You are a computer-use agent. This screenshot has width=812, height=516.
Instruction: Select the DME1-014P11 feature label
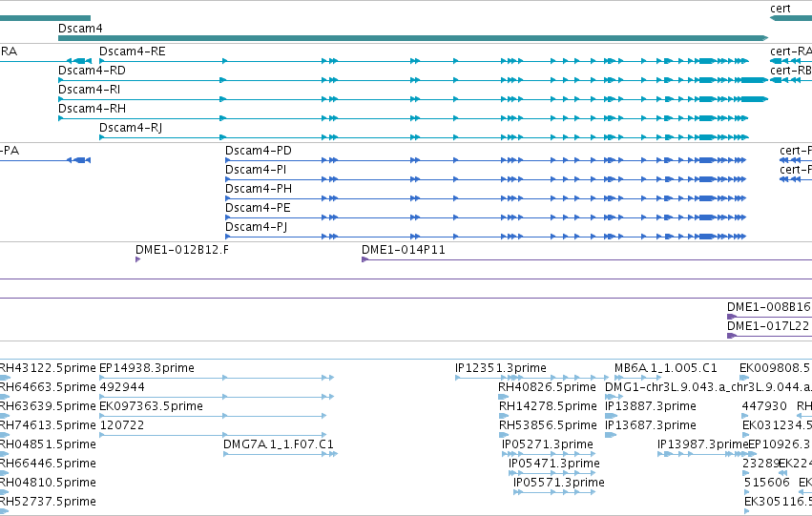(x=404, y=250)
